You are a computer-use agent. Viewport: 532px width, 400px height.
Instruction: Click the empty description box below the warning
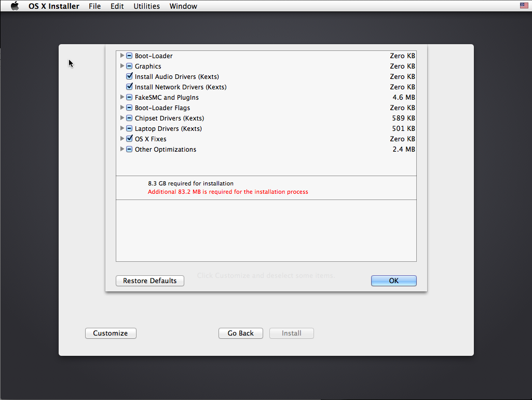[x=266, y=231]
